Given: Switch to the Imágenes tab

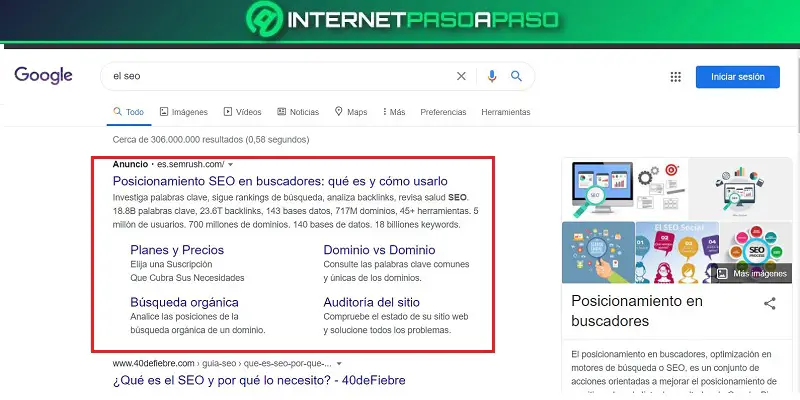Looking at the screenshot, I should [184, 112].
